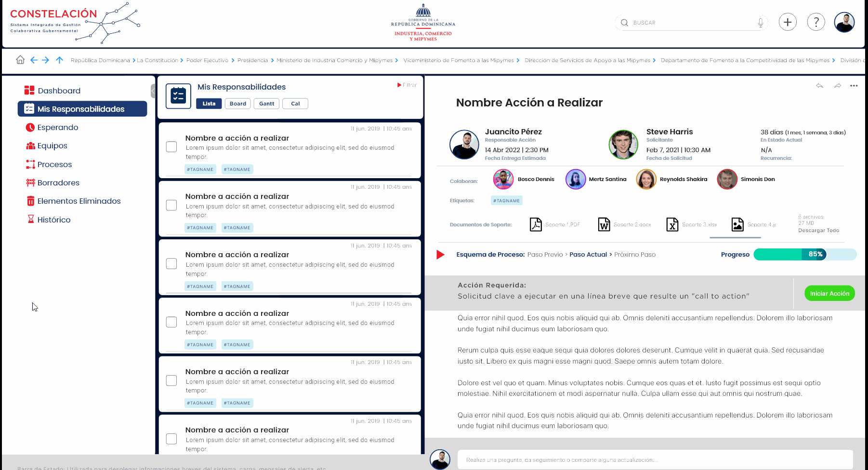The image size is (868, 470).
Task: Tick the checkbox of the third task
Action: [171, 264]
